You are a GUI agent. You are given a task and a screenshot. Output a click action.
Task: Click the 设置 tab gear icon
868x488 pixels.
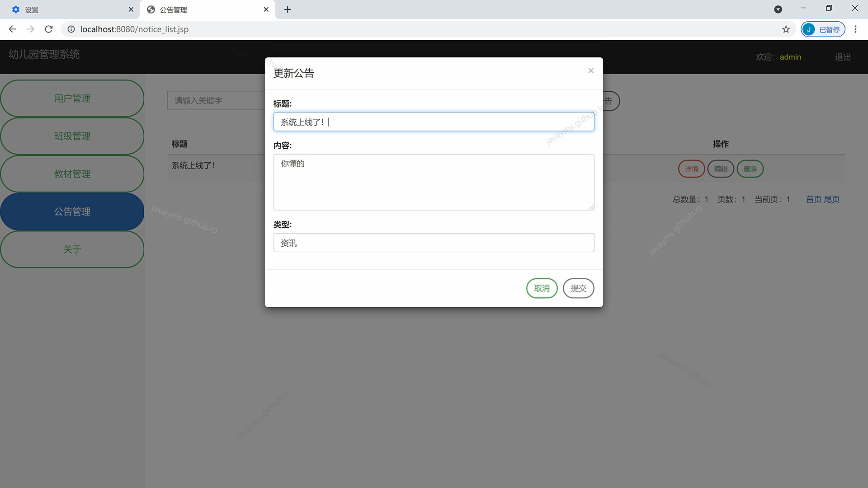pos(16,9)
